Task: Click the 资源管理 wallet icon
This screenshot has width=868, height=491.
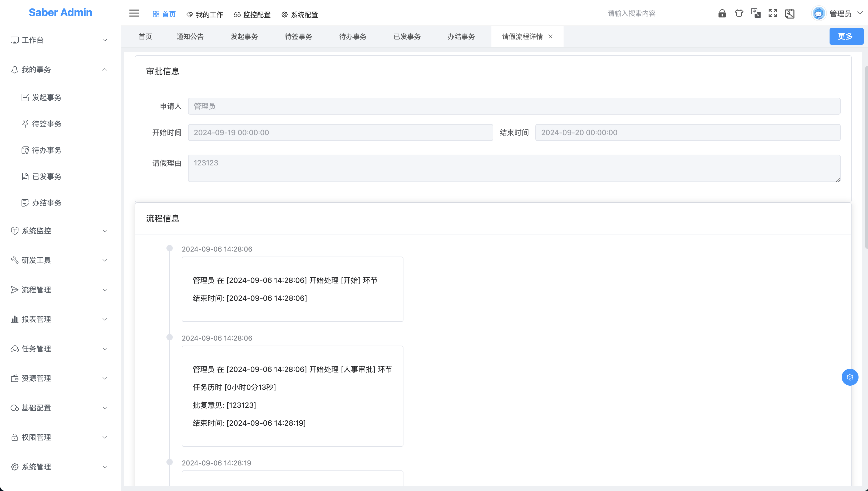Action: (14, 378)
